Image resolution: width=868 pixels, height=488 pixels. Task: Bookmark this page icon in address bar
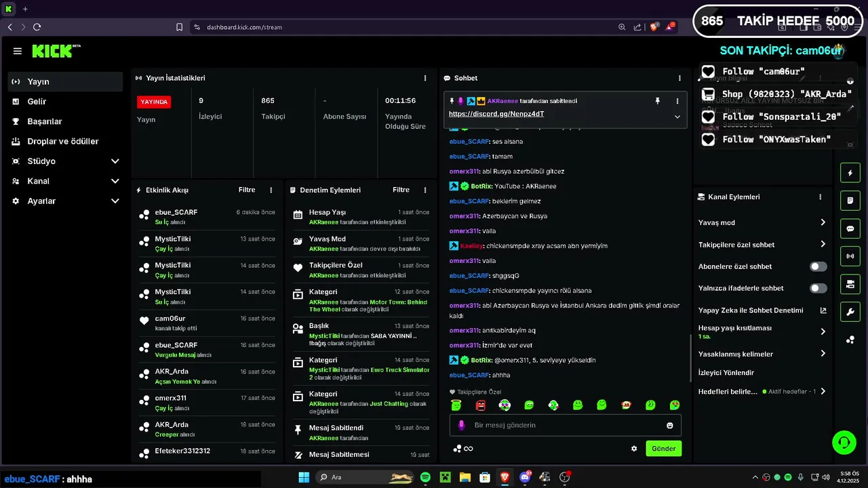(x=180, y=27)
